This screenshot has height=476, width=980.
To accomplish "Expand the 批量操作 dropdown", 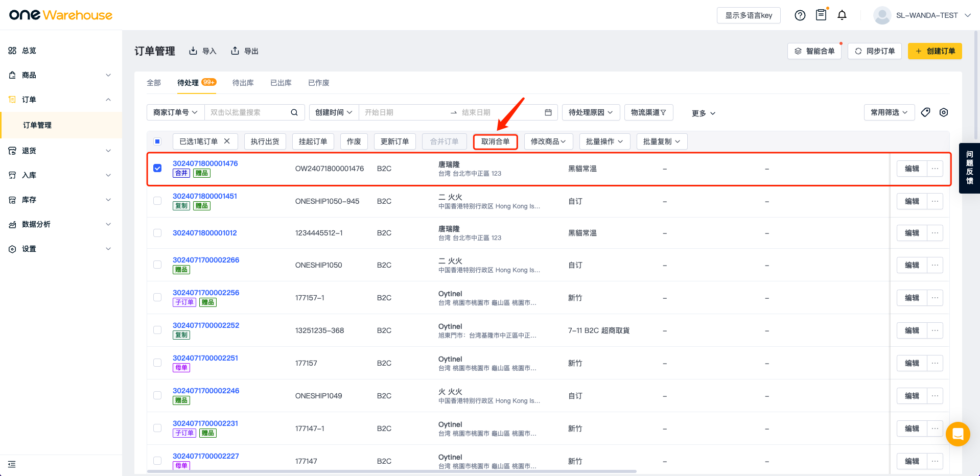I will point(604,141).
